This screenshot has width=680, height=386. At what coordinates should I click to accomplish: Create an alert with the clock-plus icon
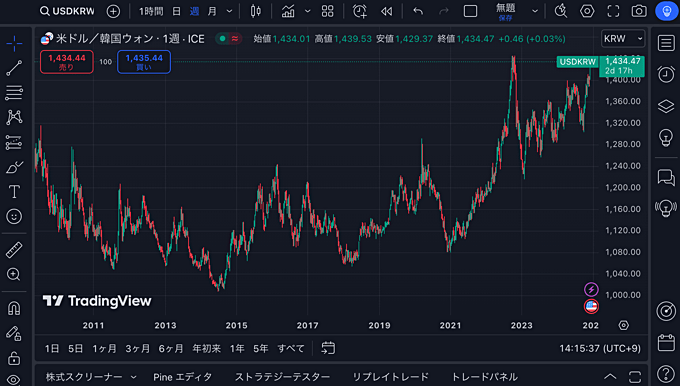tap(360, 11)
